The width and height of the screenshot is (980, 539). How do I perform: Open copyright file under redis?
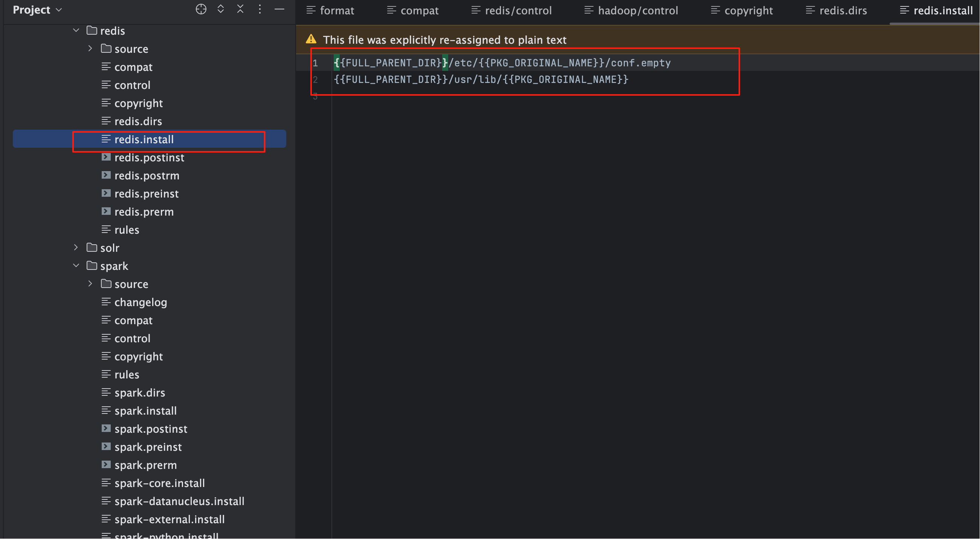(139, 103)
